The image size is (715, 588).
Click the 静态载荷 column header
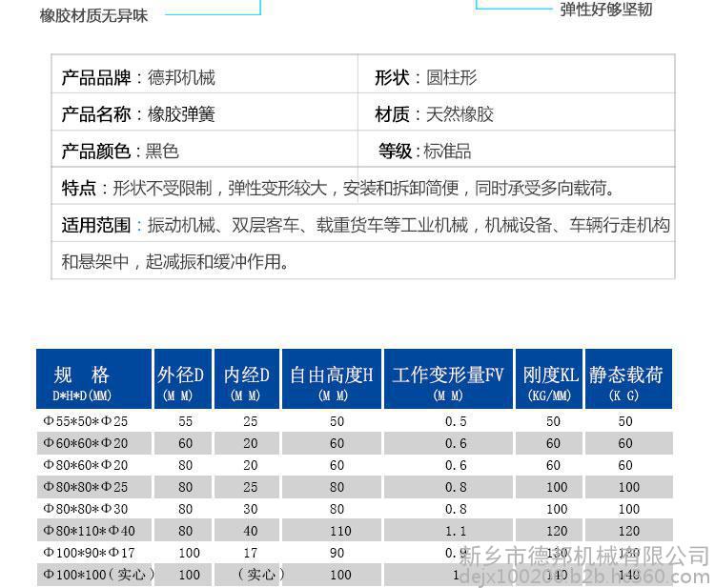click(x=625, y=380)
